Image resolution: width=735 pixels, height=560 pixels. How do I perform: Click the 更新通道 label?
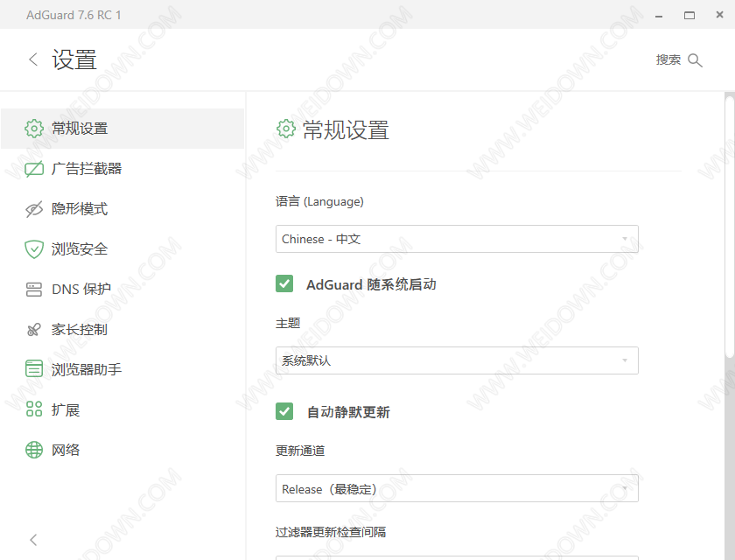(x=300, y=451)
